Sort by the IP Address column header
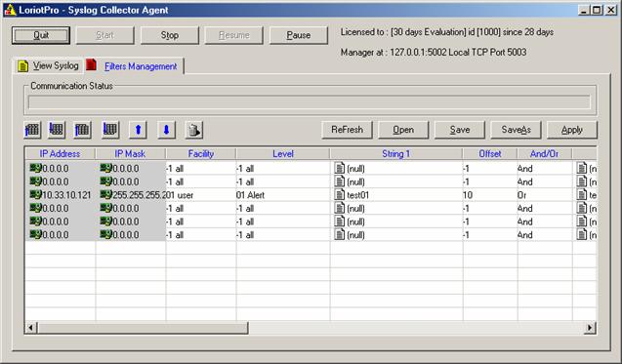The image size is (622, 364). click(x=60, y=154)
